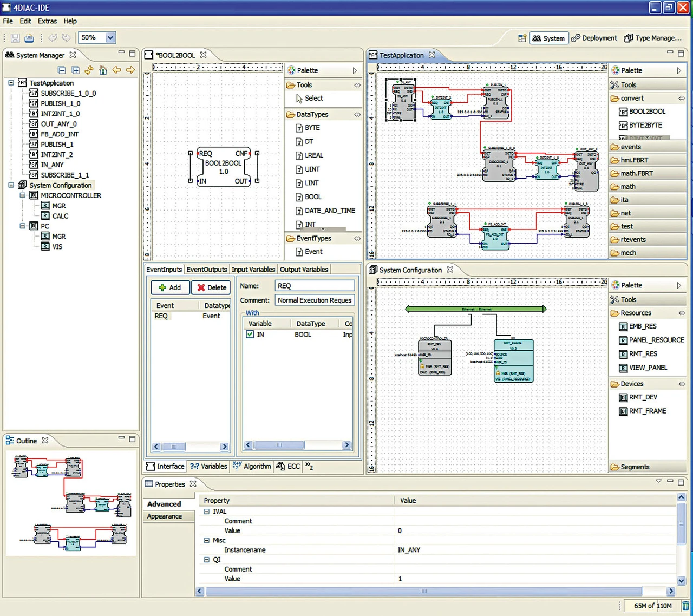693x616 pixels.
Task: Switch to the Input Variables tab
Action: 253,270
